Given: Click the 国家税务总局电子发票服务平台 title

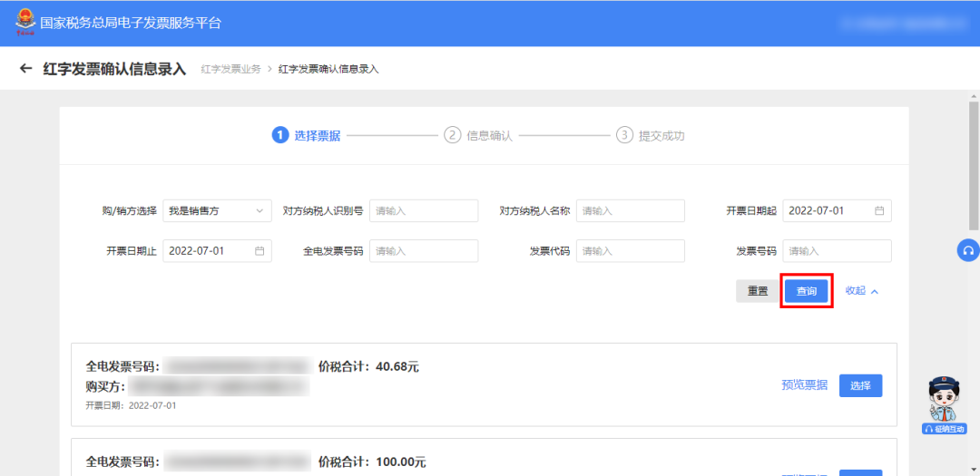Looking at the screenshot, I should click(131, 23).
